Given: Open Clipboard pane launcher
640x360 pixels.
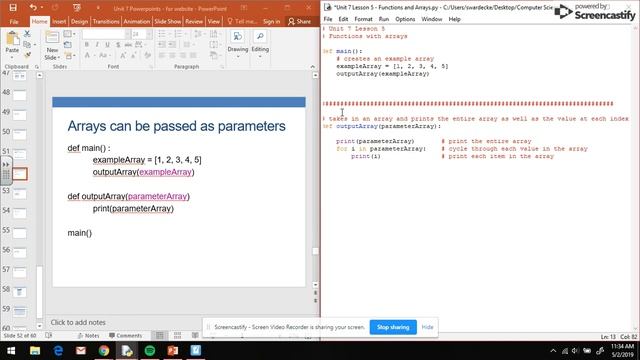Looking at the screenshot, I should pos(37,67).
